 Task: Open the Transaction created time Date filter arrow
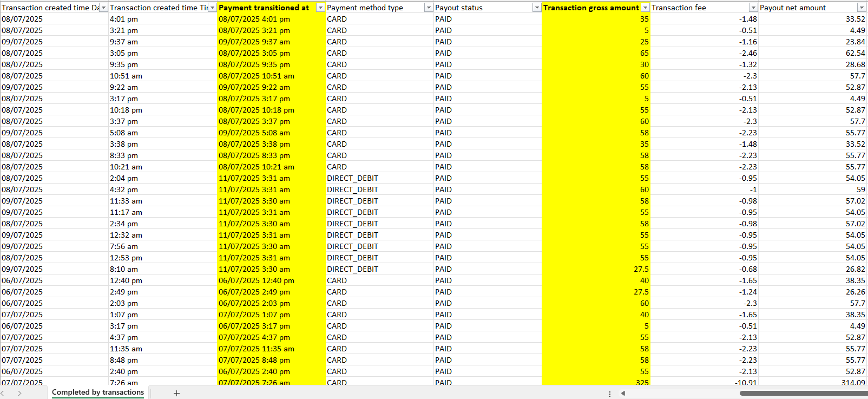tap(104, 8)
